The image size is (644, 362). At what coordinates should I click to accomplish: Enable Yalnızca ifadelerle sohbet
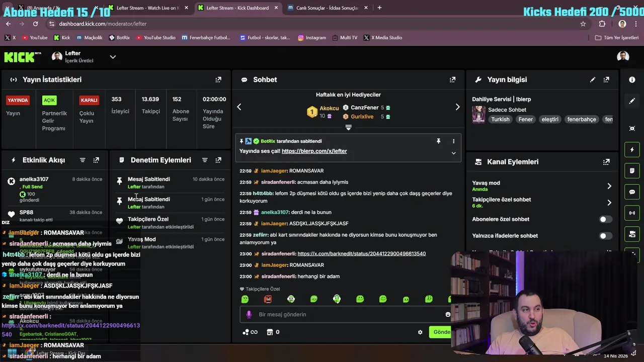[606, 236]
